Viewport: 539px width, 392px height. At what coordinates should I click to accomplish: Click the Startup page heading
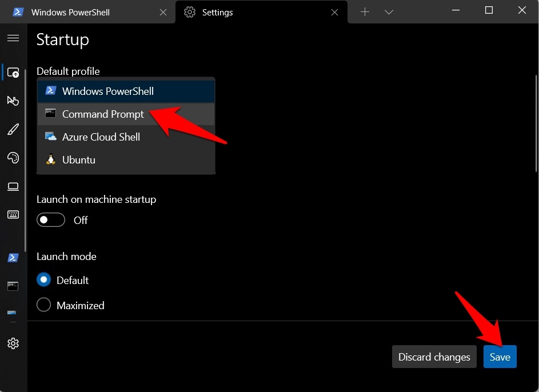(62, 40)
